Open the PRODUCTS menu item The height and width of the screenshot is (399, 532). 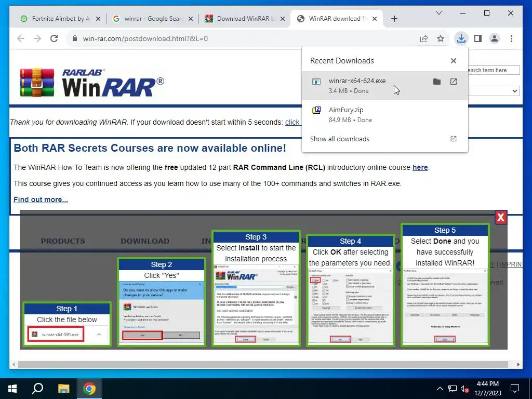pos(63,241)
